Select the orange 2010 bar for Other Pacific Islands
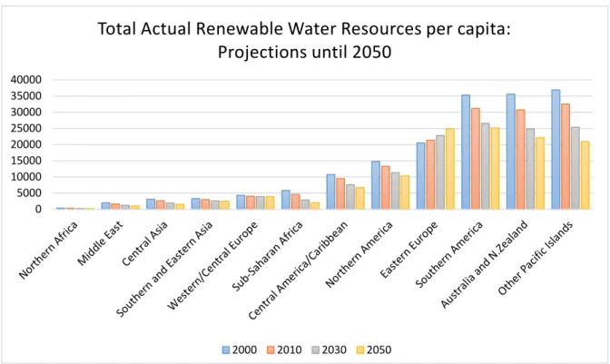Screen dimensions: 610x364 pyautogui.click(x=566, y=156)
